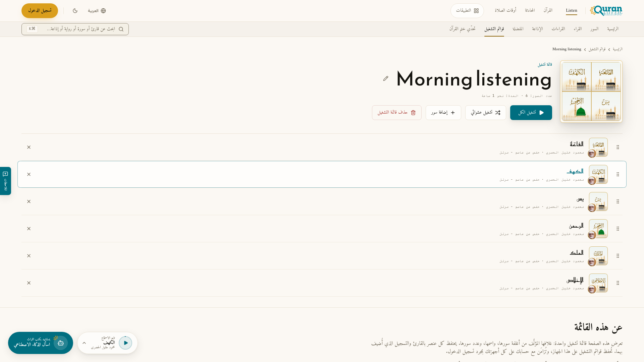Remove الكهف from playlist with X
This screenshot has width=644, height=362.
tap(29, 174)
